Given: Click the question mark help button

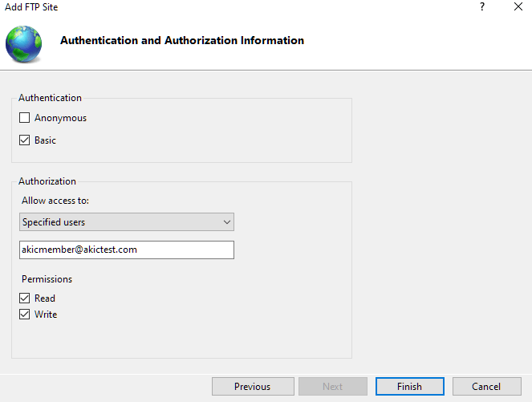Looking at the screenshot, I should [482, 7].
